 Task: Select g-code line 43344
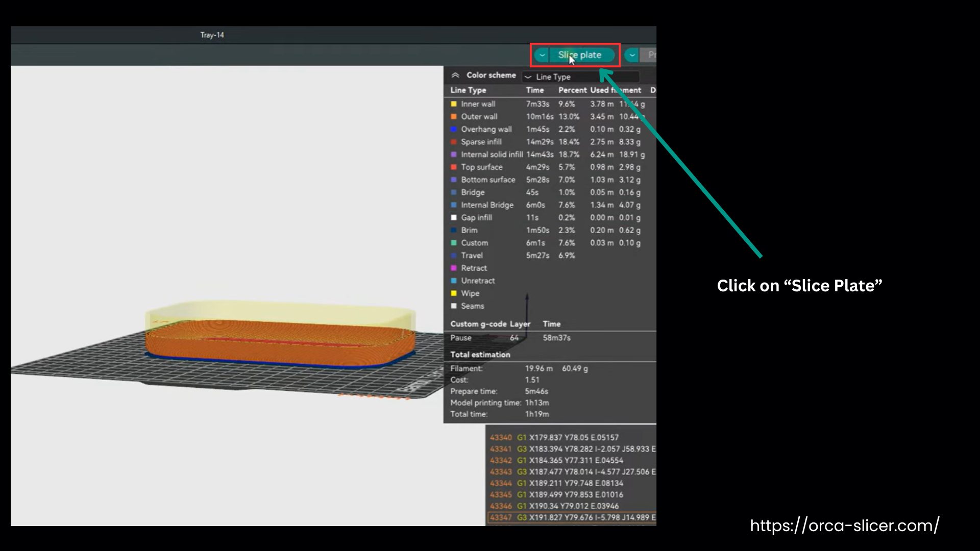[x=572, y=483]
